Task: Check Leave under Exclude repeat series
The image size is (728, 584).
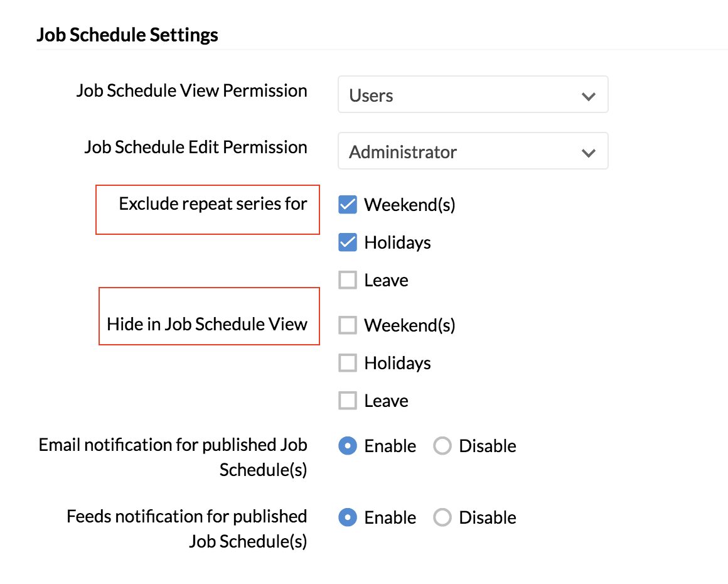Action: coord(348,280)
